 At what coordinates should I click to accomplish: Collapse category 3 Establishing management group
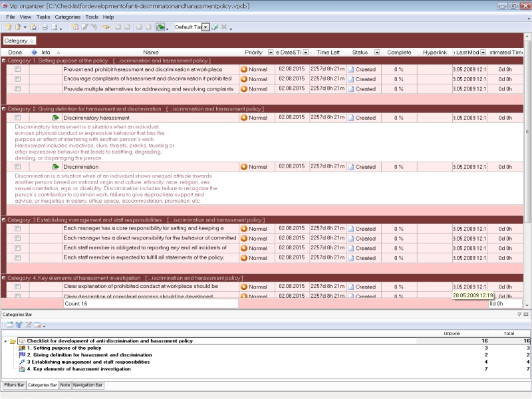point(4,220)
